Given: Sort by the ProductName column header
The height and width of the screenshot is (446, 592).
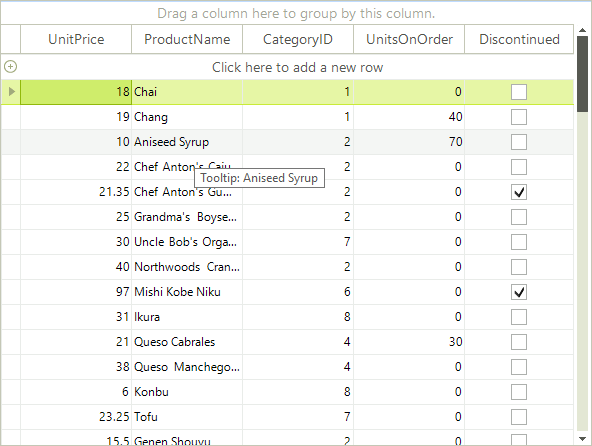Looking at the screenshot, I should [187, 39].
